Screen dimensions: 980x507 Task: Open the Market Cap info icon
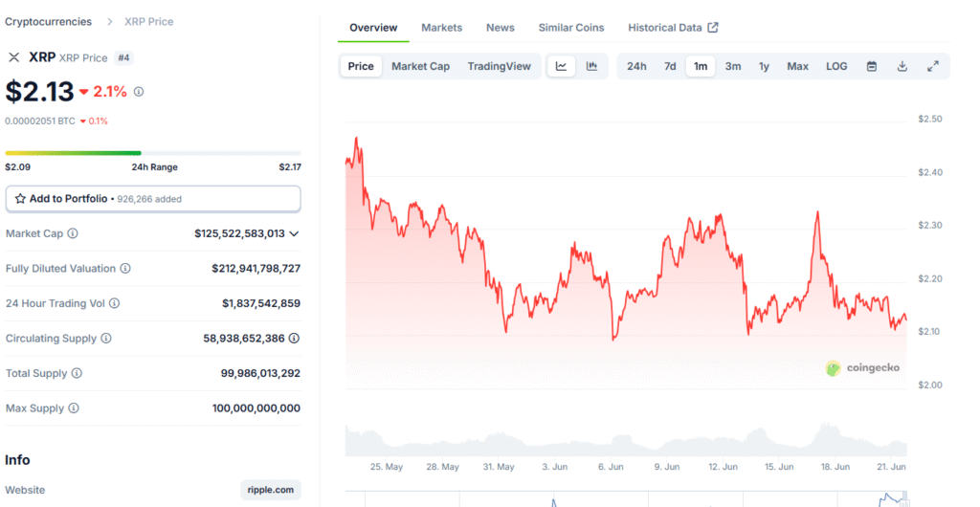[x=73, y=233]
